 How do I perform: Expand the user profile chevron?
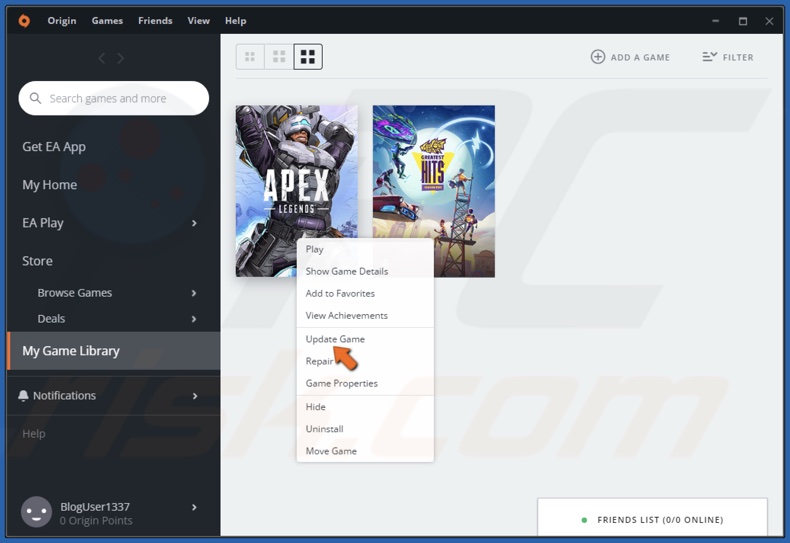[x=194, y=507]
